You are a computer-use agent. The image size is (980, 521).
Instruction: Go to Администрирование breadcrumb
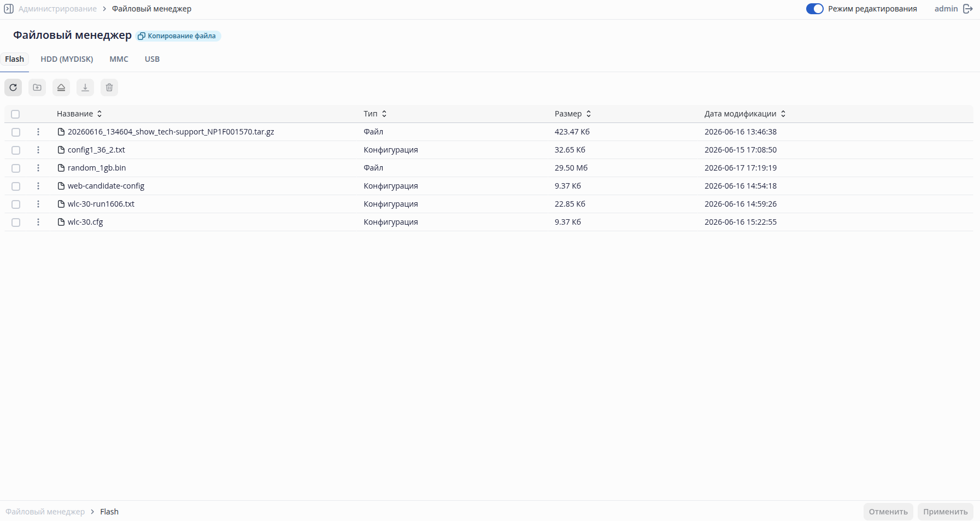[x=57, y=9]
